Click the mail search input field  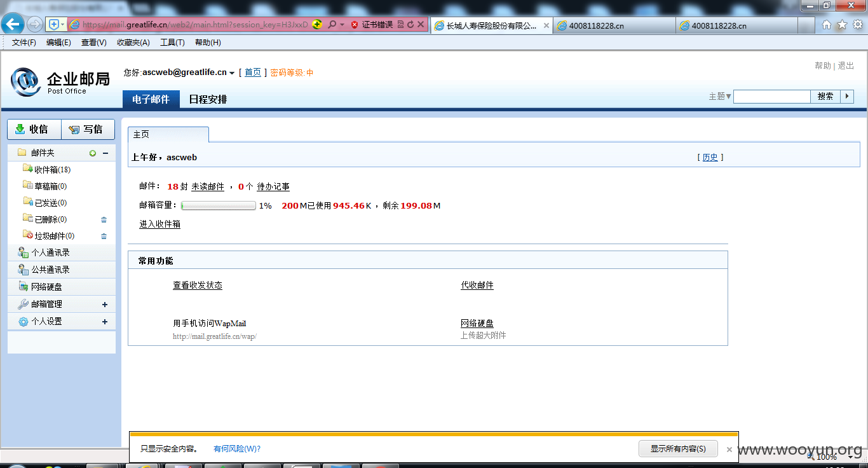tap(772, 97)
